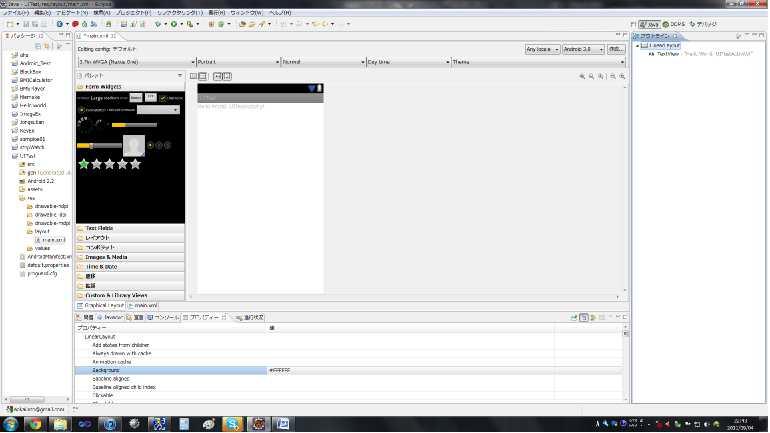Select the Background property row

(x=170, y=370)
